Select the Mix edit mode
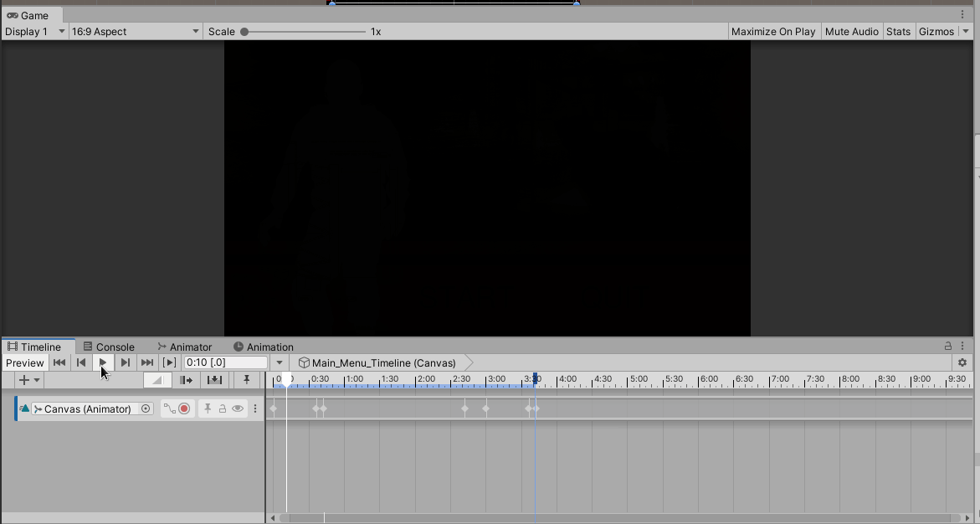 click(156, 380)
